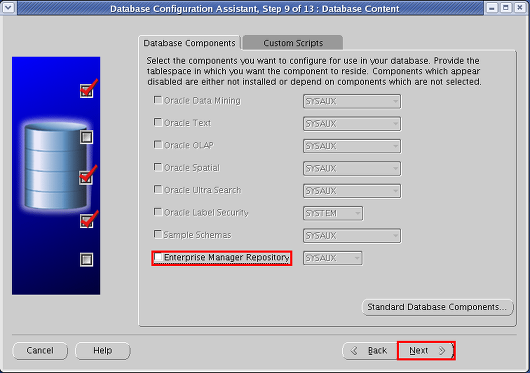Expand Enterprise Manager Repository tablespace dropdown
The image size is (530, 373).
[333, 258]
